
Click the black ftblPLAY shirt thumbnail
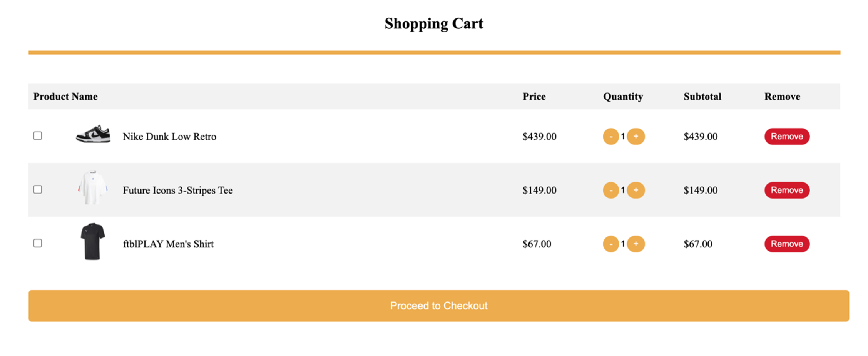click(92, 241)
